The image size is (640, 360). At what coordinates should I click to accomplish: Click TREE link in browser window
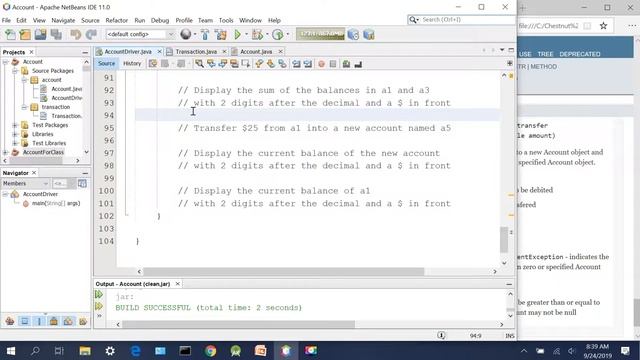[x=545, y=54]
